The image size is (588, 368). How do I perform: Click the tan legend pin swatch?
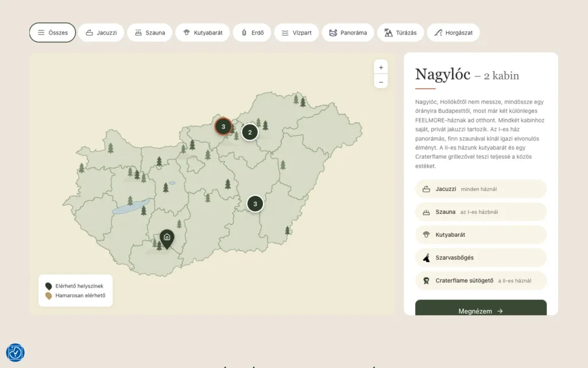[48, 296]
